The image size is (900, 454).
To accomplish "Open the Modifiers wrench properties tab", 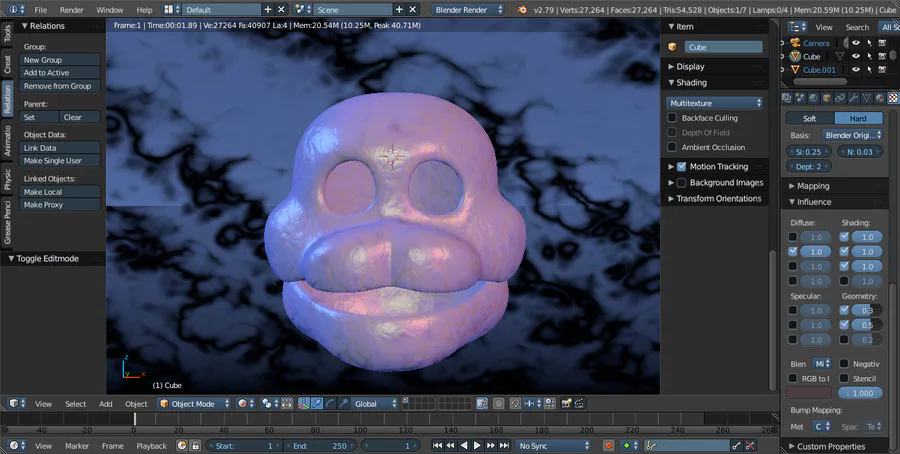I will (x=853, y=98).
